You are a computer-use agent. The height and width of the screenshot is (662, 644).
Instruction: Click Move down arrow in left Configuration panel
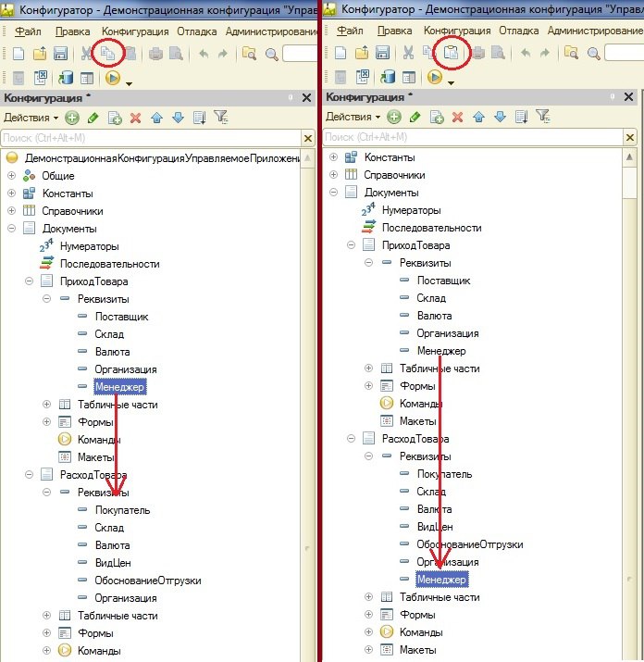pyautogui.click(x=178, y=118)
